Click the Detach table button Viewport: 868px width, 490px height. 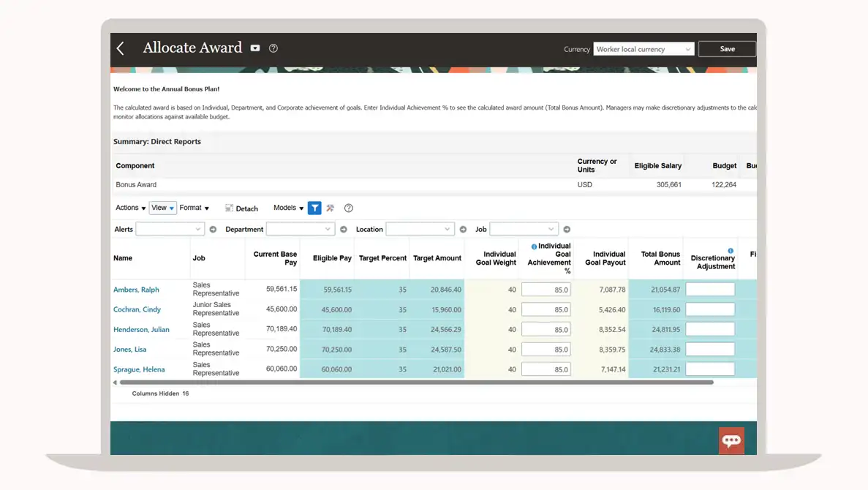point(241,208)
